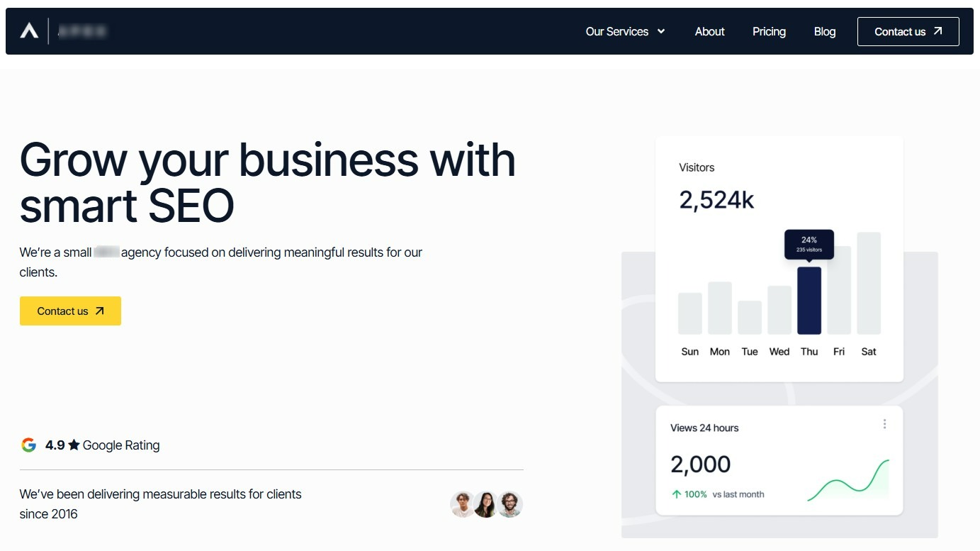Click the triangular logo in the header

(29, 31)
